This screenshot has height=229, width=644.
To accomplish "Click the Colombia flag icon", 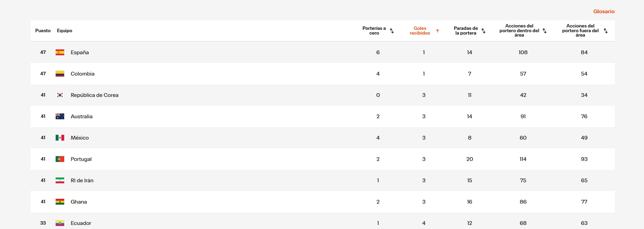I will pos(60,74).
